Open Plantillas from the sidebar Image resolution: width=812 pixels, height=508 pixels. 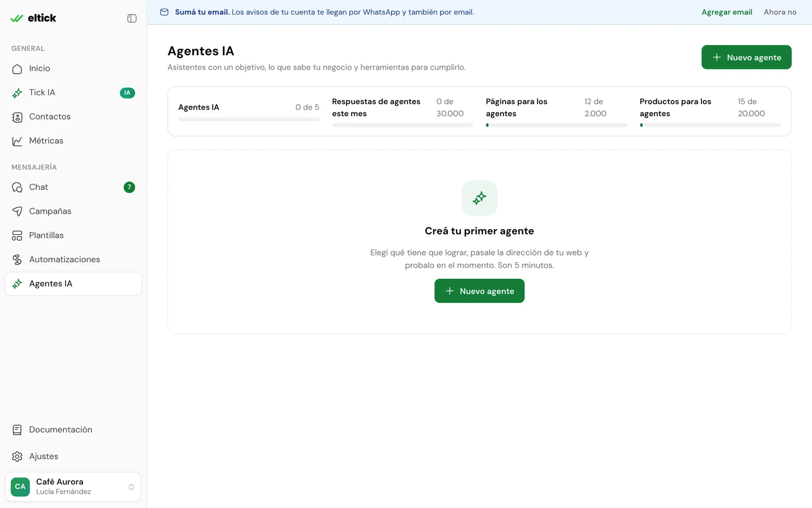click(73, 236)
